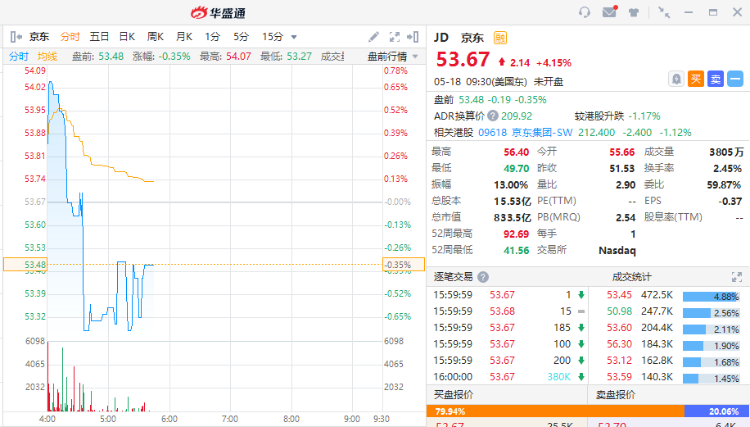Click the 买盘报价 header

click(453, 394)
